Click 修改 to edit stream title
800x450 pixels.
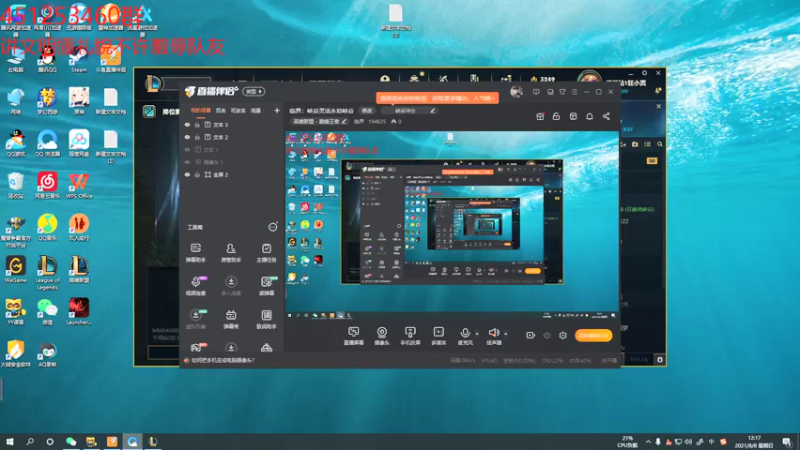tap(367, 111)
